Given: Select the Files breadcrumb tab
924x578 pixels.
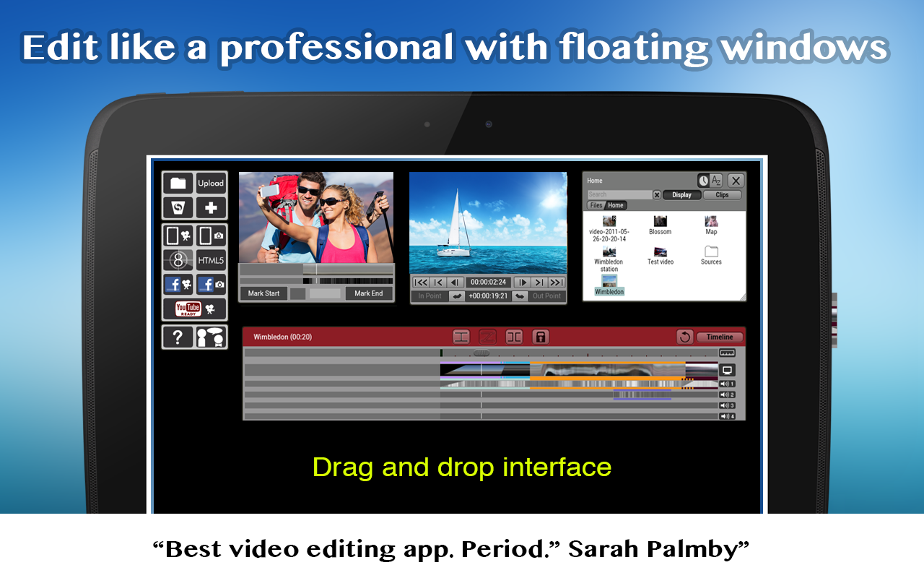Looking at the screenshot, I should [596, 205].
